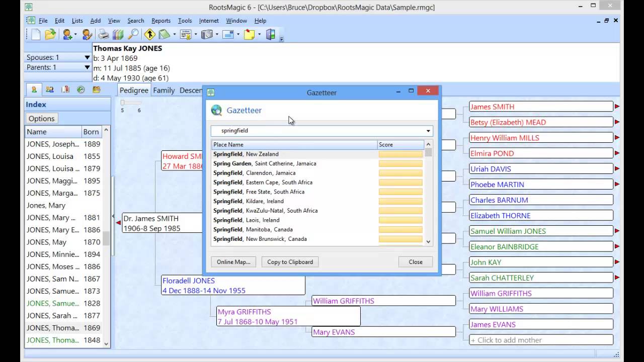Open the Reports menu
Viewport: 644px width, 362px height.
161,21
